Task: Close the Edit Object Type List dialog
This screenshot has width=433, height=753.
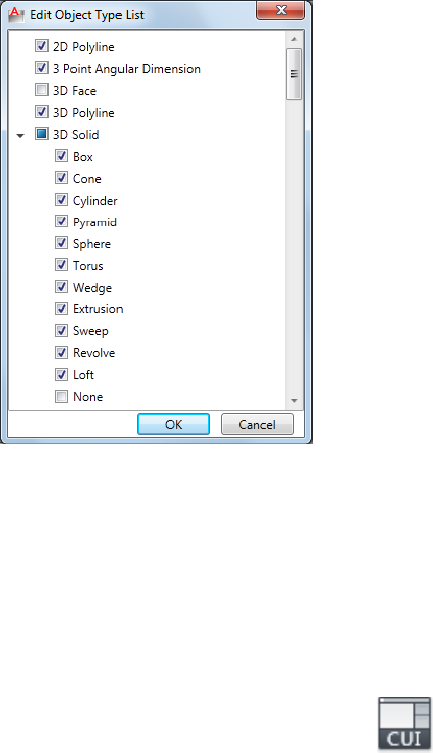Action: tap(280, 10)
